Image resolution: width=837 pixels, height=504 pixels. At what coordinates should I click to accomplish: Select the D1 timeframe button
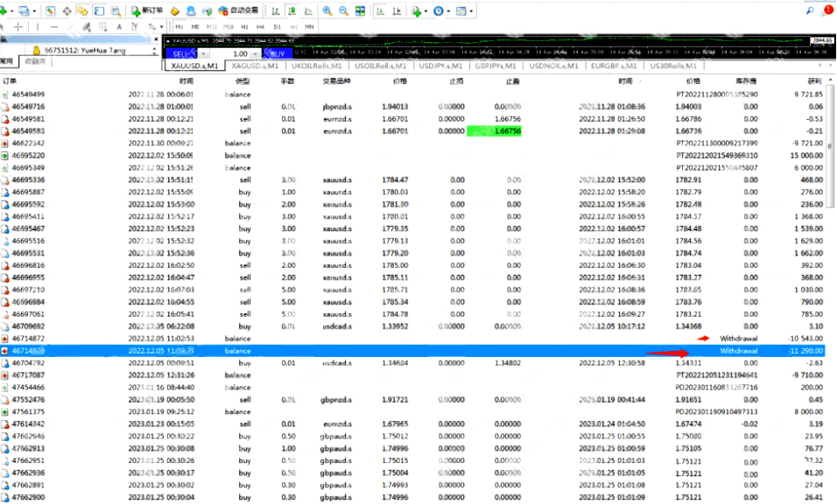(x=277, y=26)
